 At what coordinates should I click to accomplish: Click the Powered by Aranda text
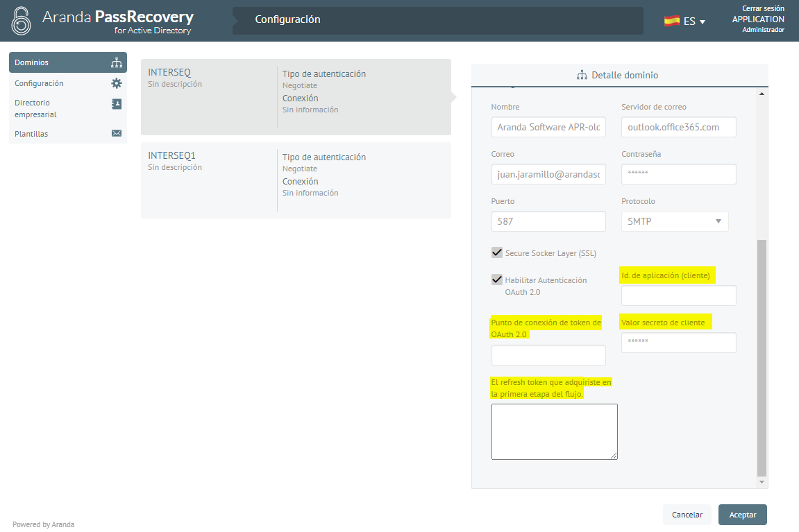tap(43, 524)
